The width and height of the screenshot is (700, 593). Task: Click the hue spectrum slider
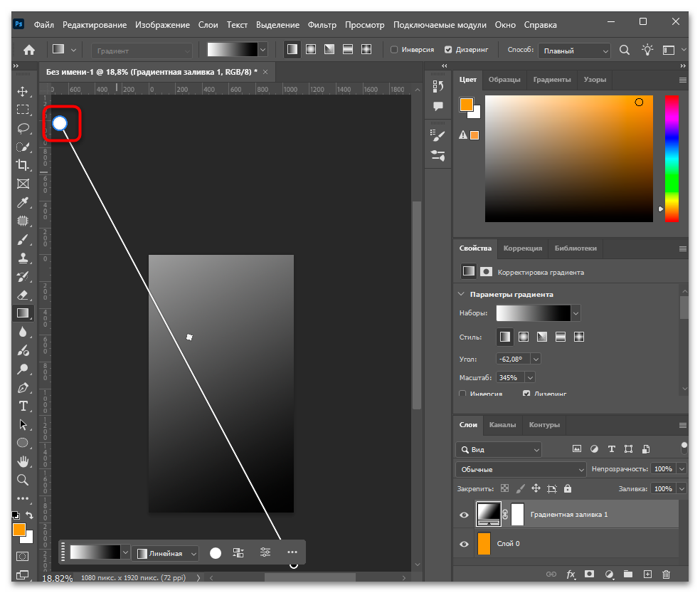tap(672, 159)
